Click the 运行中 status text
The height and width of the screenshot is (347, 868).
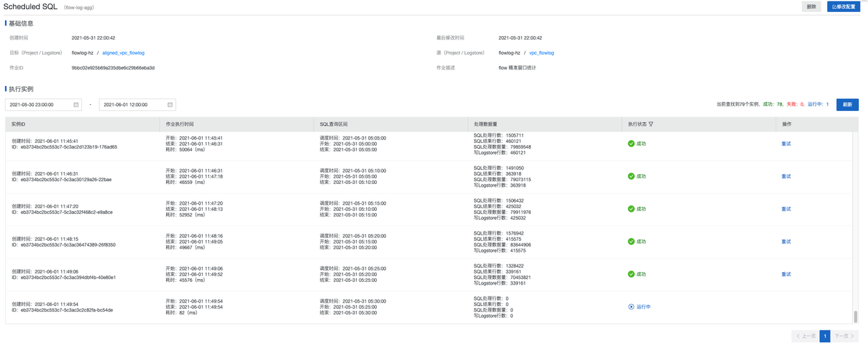click(x=644, y=307)
